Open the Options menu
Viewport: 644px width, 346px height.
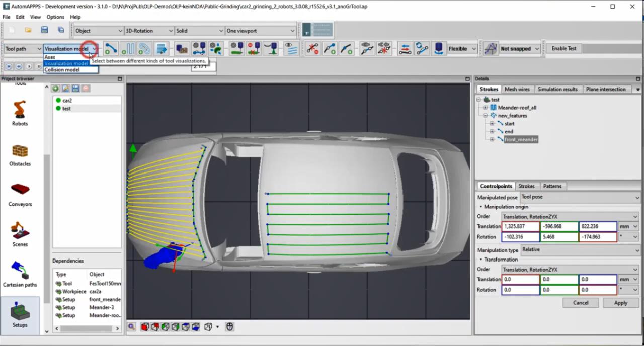55,17
